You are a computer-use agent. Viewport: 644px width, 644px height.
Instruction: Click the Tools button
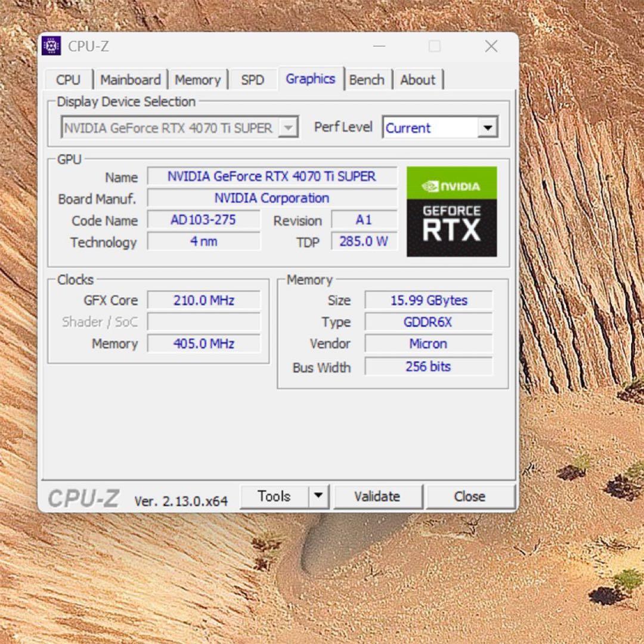(x=274, y=496)
